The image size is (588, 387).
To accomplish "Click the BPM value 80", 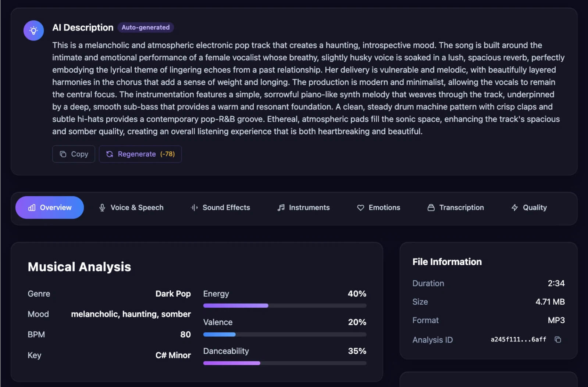I will pos(185,334).
